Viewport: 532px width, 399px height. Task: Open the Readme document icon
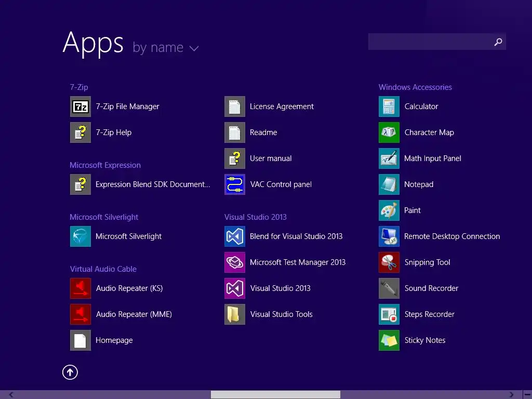pos(235,132)
